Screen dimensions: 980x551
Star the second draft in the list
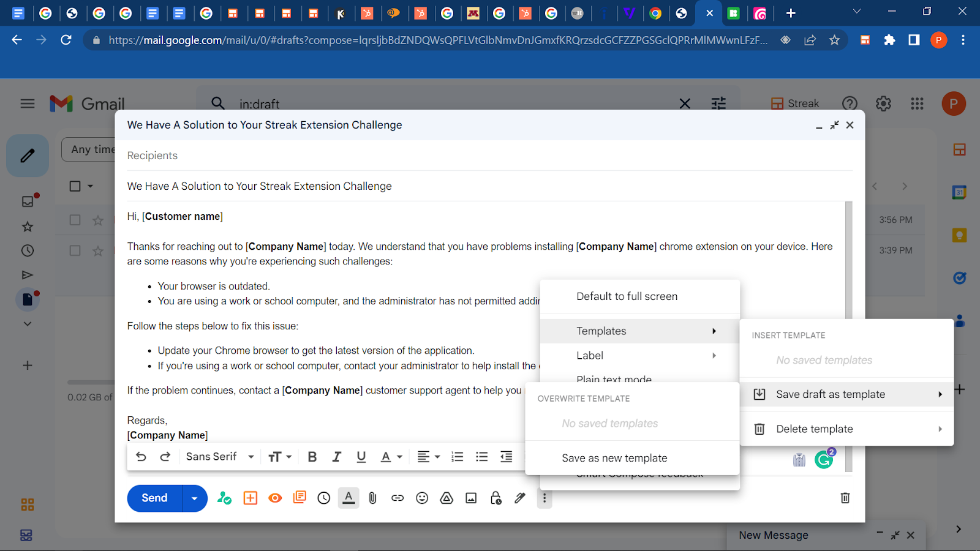(97, 250)
